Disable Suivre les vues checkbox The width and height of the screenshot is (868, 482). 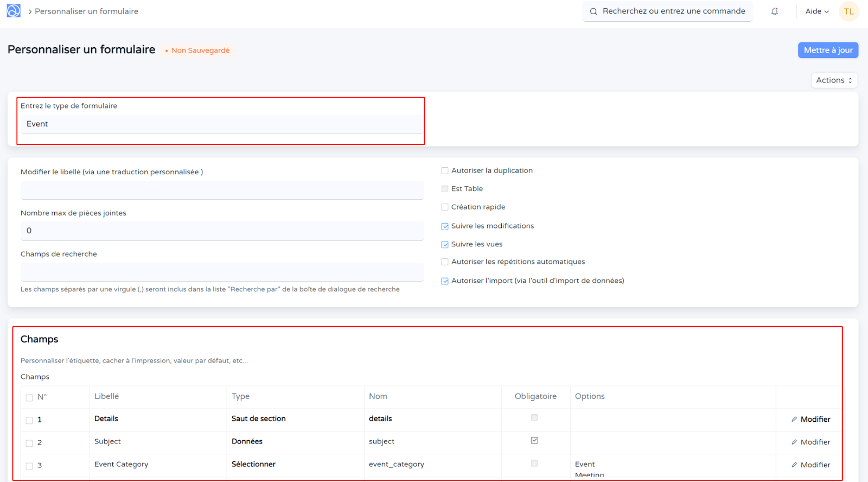point(445,245)
